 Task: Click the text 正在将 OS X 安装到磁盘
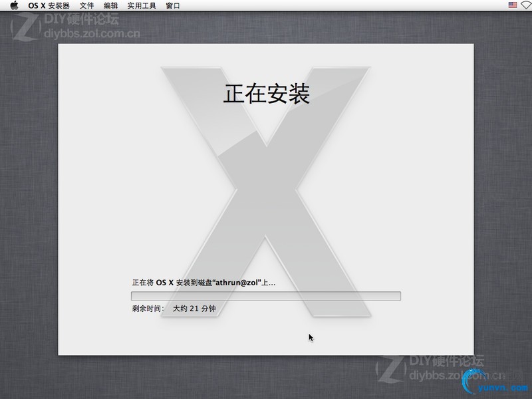(203, 283)
